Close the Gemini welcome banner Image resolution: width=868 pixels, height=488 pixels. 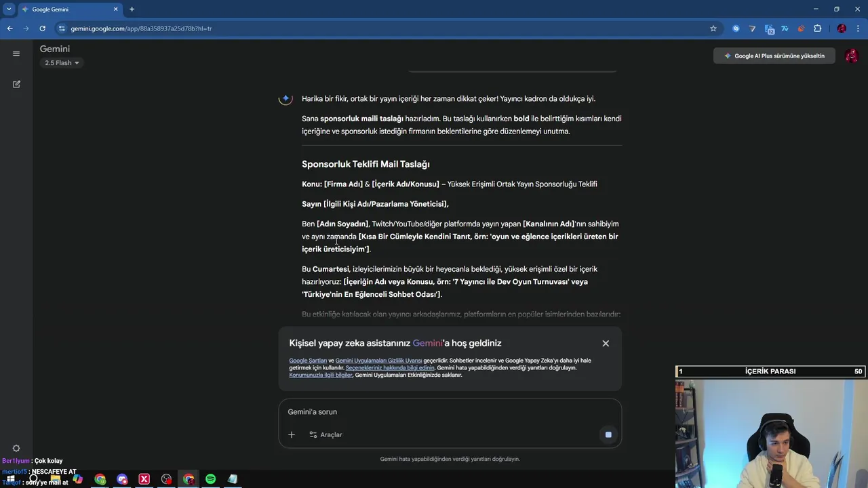click(606, 344)
